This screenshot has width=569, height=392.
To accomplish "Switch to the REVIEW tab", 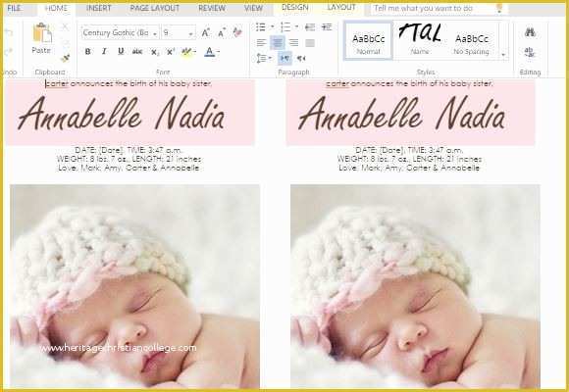I will tap(212, 8).
